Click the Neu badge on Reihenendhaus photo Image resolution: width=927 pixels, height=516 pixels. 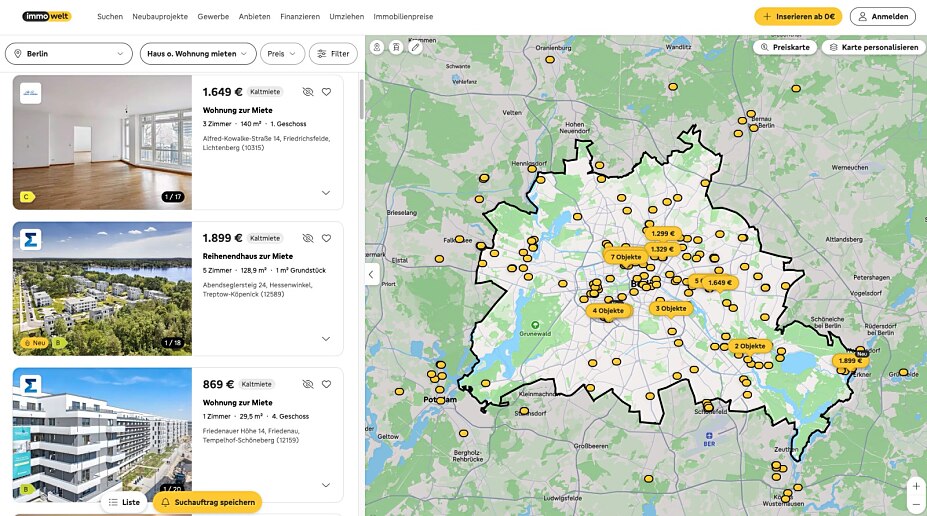[x=34, y=343]
